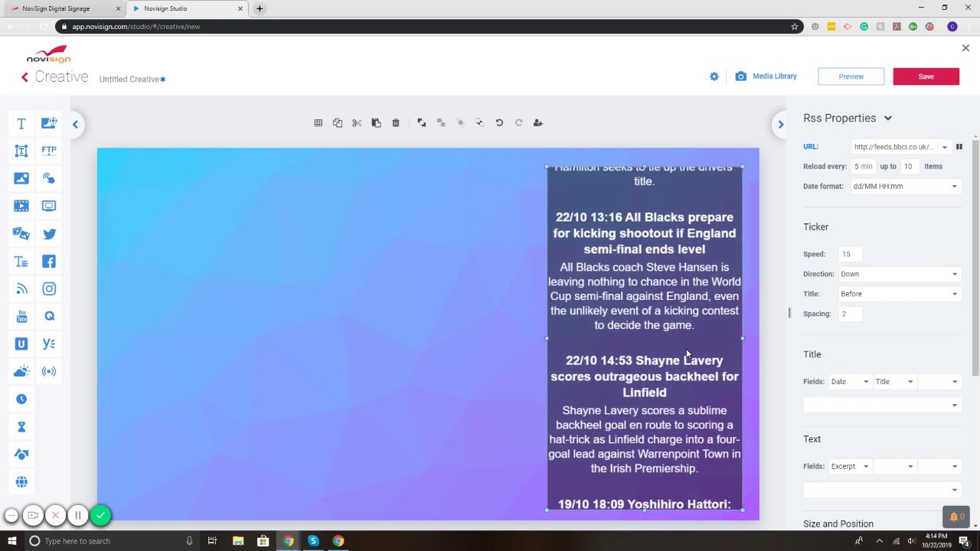Click the Preview button
Viewport: 980px width, 551px height.
[x=851, y=77]
